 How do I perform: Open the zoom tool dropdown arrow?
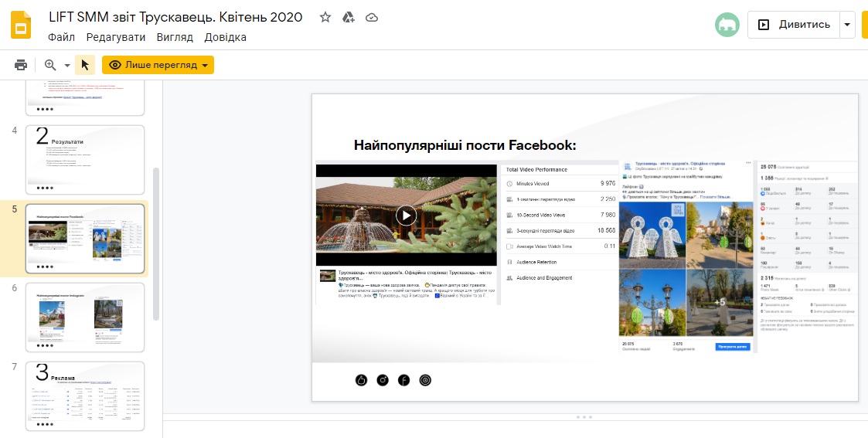click(67, 65)
